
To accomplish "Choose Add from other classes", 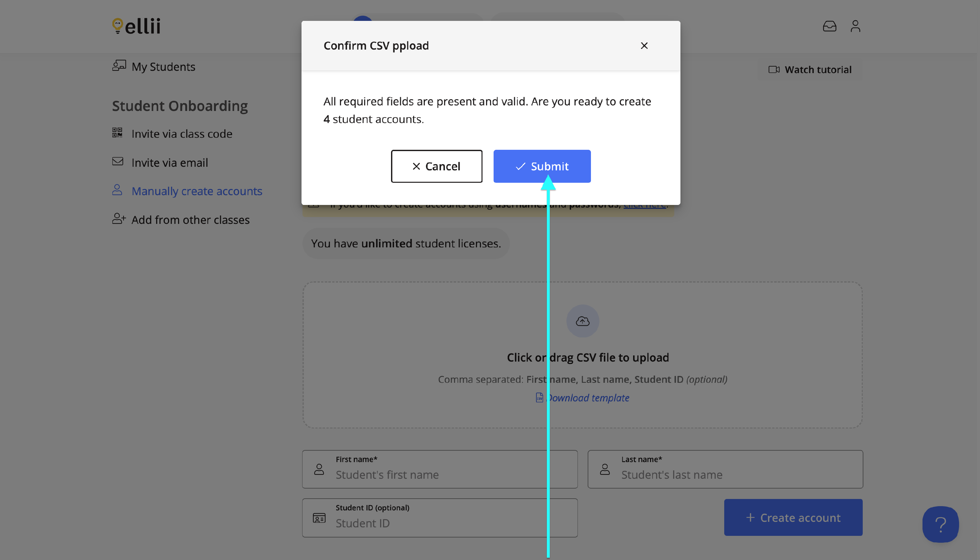I will (190, 220).
